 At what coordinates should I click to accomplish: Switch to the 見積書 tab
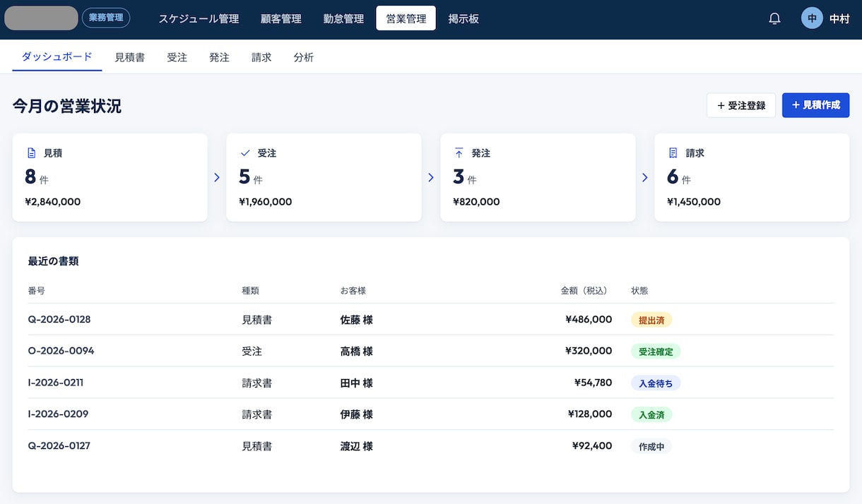click(x=130, y=58)
